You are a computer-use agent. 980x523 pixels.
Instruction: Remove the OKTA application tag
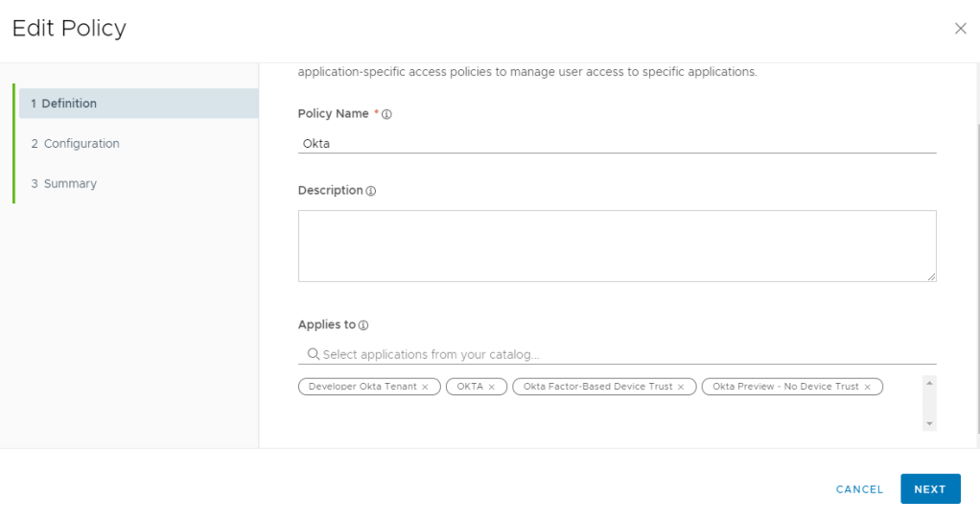click(492, 387)
